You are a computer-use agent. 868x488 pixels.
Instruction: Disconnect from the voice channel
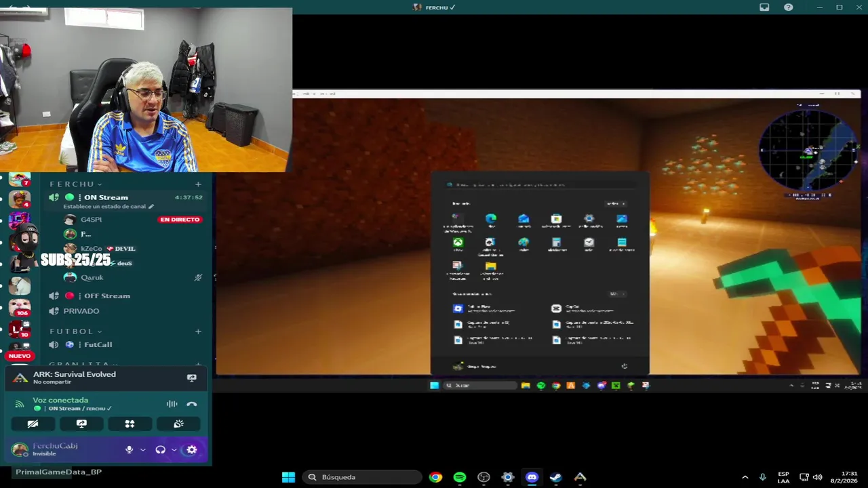(191, 404)
